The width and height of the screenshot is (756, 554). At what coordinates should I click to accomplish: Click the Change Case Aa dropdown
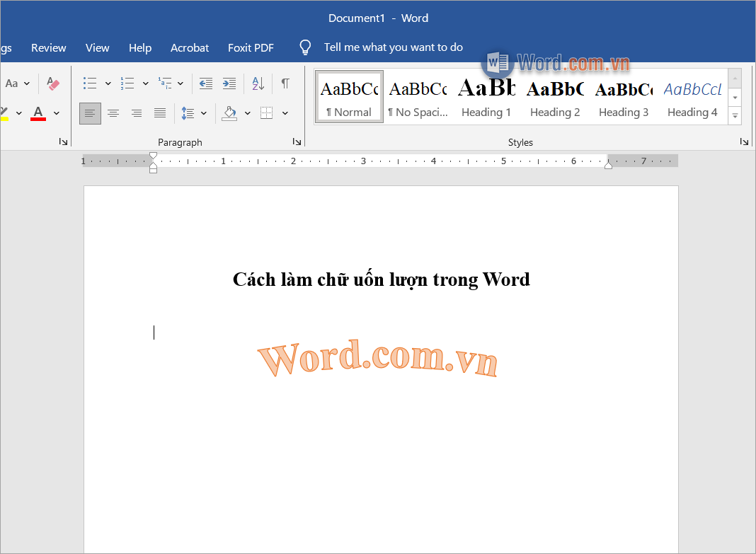click(16, 83)
